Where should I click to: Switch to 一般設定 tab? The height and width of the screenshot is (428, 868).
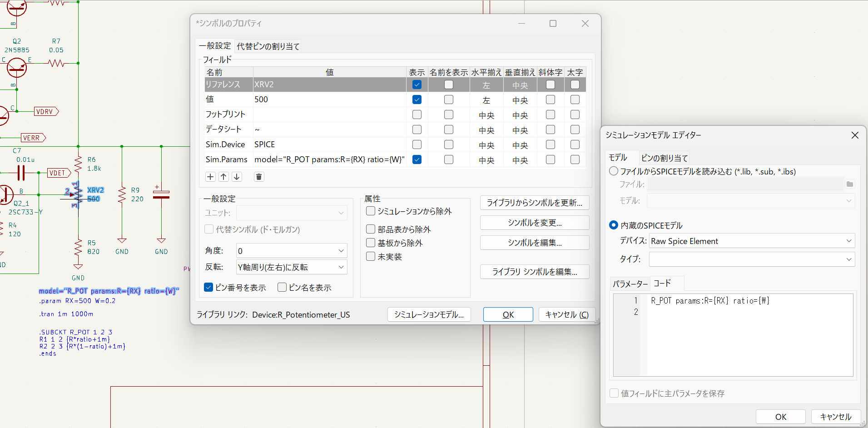215,46
